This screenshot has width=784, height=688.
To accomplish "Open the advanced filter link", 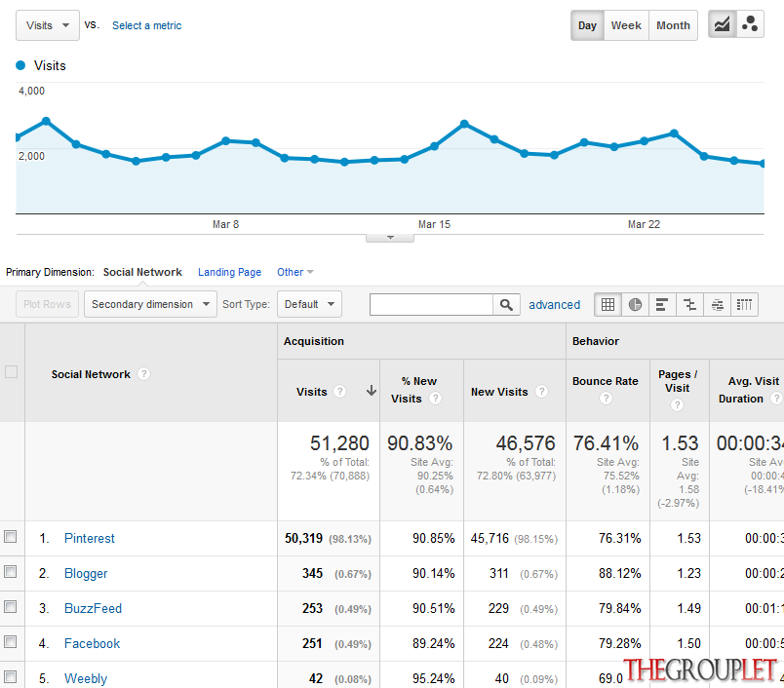I will point(555,305).
